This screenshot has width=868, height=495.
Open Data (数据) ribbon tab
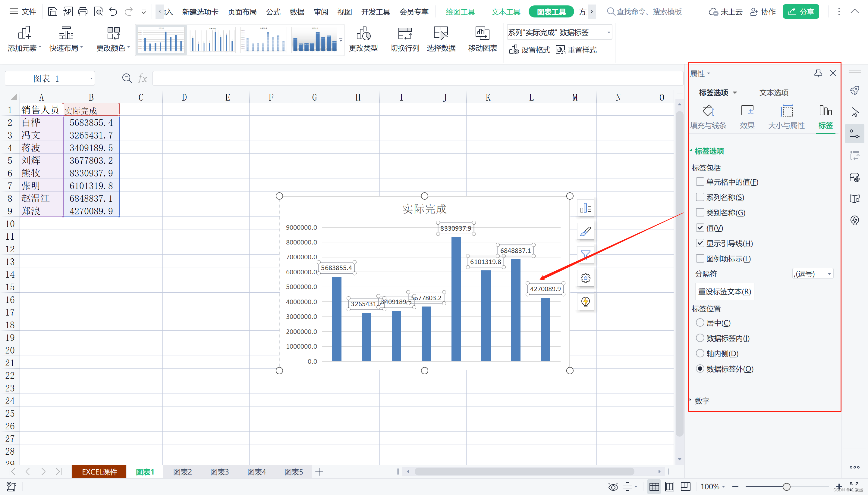[297, 12]
